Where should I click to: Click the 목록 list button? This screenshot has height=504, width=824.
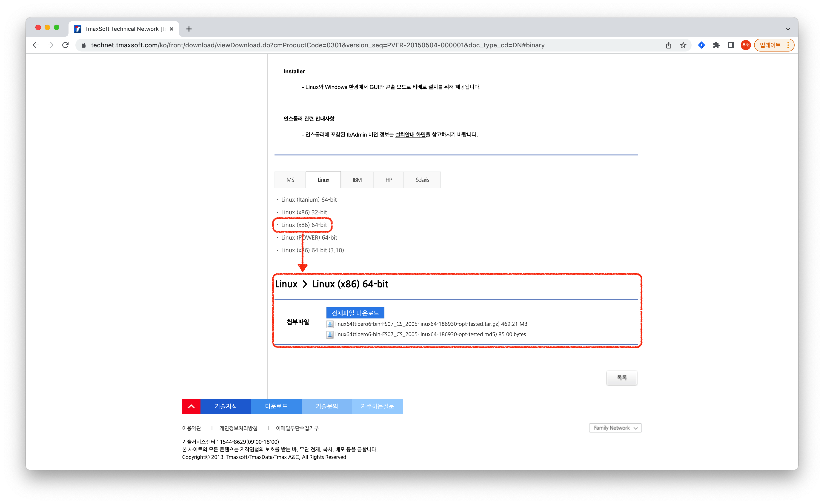(x=622, y=378)
